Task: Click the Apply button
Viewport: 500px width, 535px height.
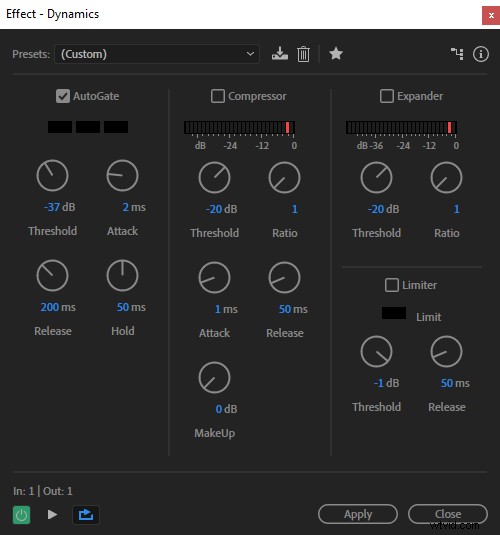Action: click(x=358, y=514)
